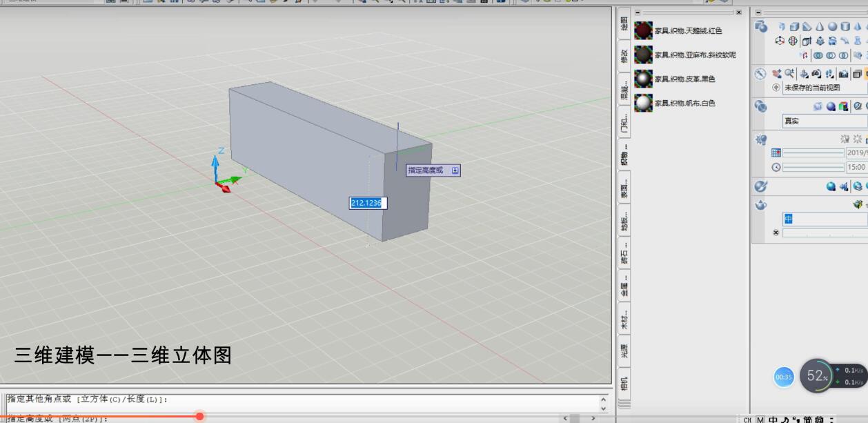Screen dimensions: 868x423
Task: Click the camera icon in the 3D navigation panel
Action: [x=844, y=74]
